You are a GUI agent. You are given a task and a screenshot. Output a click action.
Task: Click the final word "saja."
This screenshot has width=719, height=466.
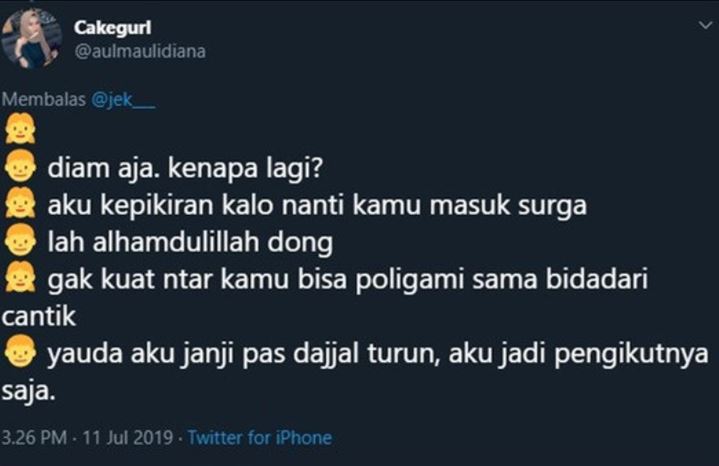tap(28, 392)
